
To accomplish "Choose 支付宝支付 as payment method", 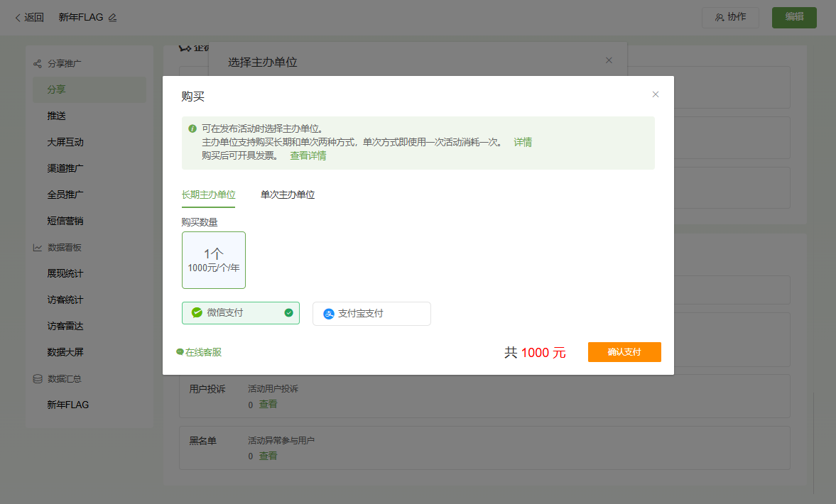I will (371, 313).
